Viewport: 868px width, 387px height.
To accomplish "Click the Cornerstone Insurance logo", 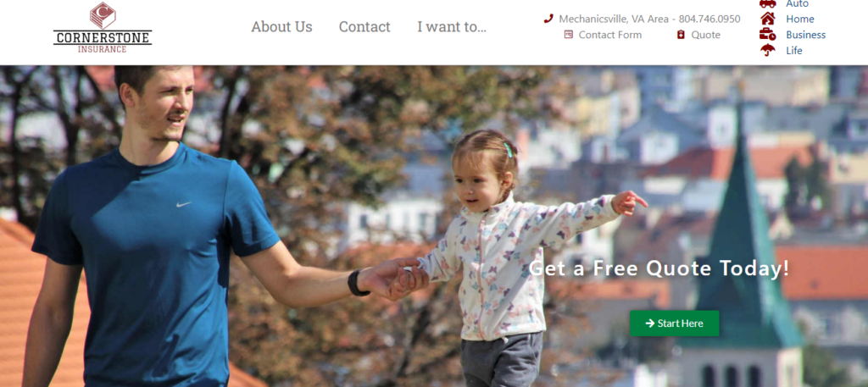I will 103,27.
